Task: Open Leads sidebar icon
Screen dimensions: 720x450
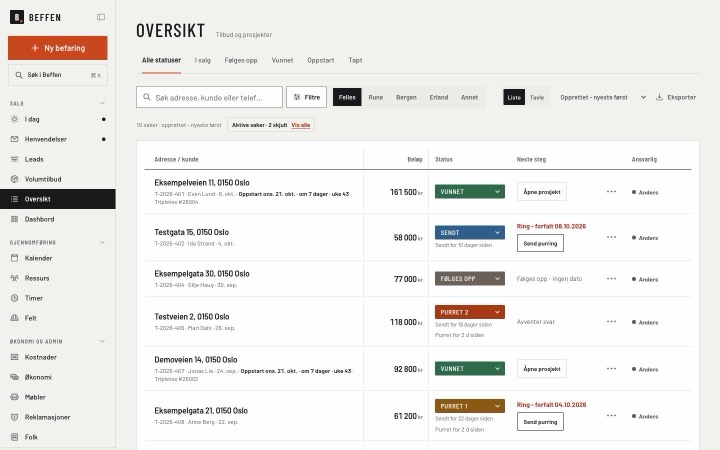Action: (15, 159)
